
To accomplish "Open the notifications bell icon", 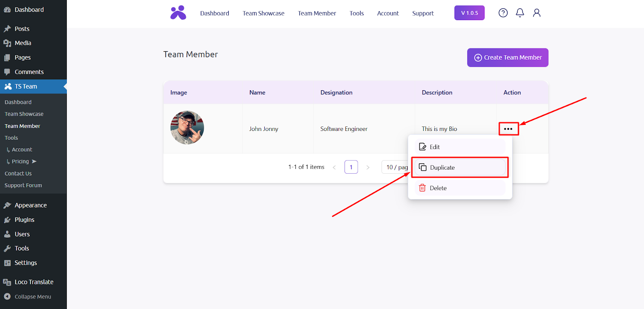I will [x=520, y=13].
